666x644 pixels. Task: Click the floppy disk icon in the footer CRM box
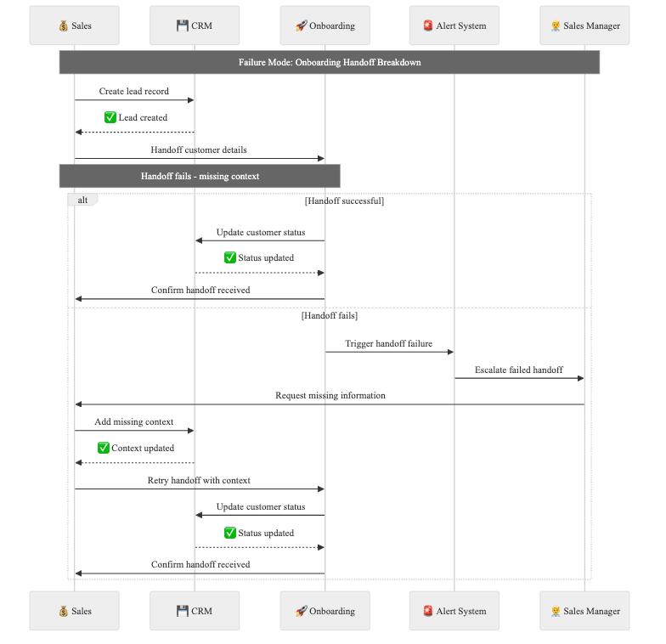pos(182,611)
